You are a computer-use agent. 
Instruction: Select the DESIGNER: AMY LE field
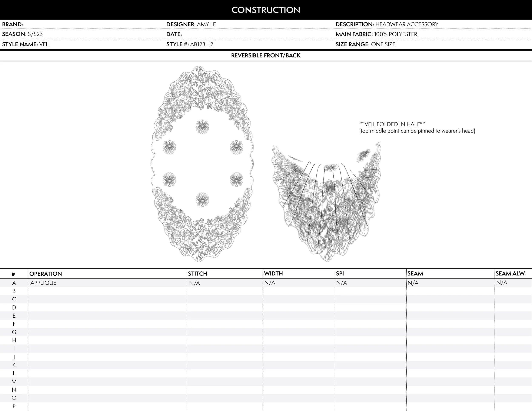tap(191, 24)
